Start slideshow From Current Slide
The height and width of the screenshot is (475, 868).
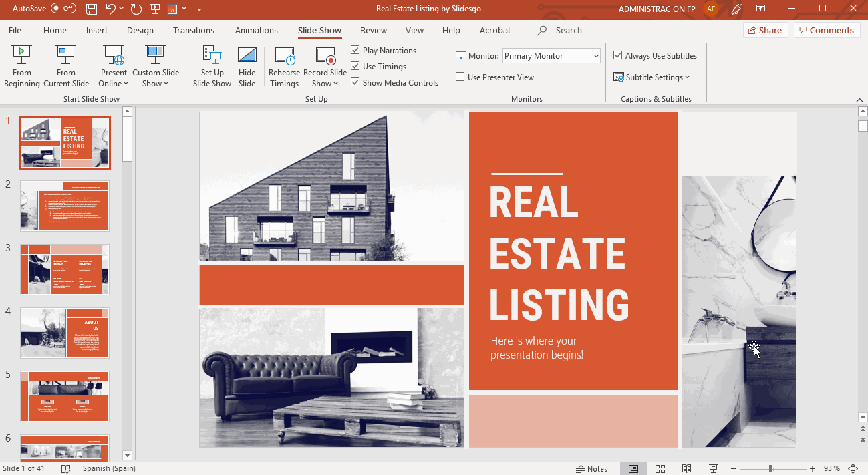(x=66, y=66)
